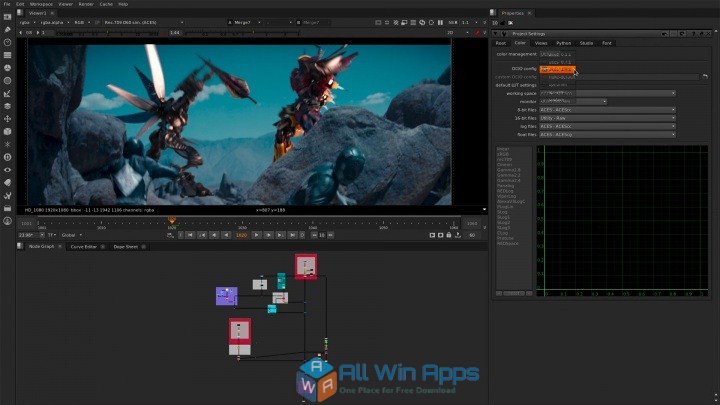This screenshot has height=405, width=720.
Task: Click the current frame 1020 field
Action: [x=242, y=235]
